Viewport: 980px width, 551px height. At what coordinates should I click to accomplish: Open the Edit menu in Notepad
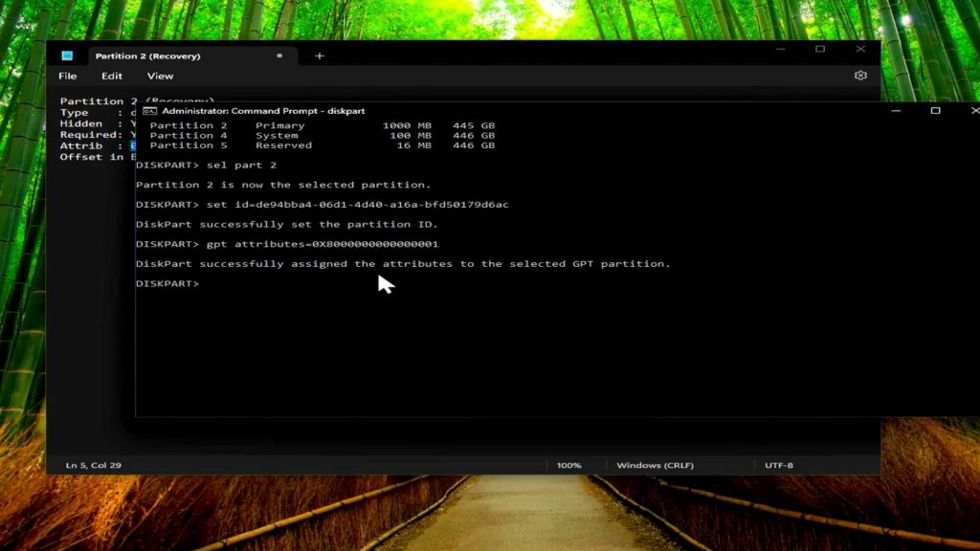112,76
